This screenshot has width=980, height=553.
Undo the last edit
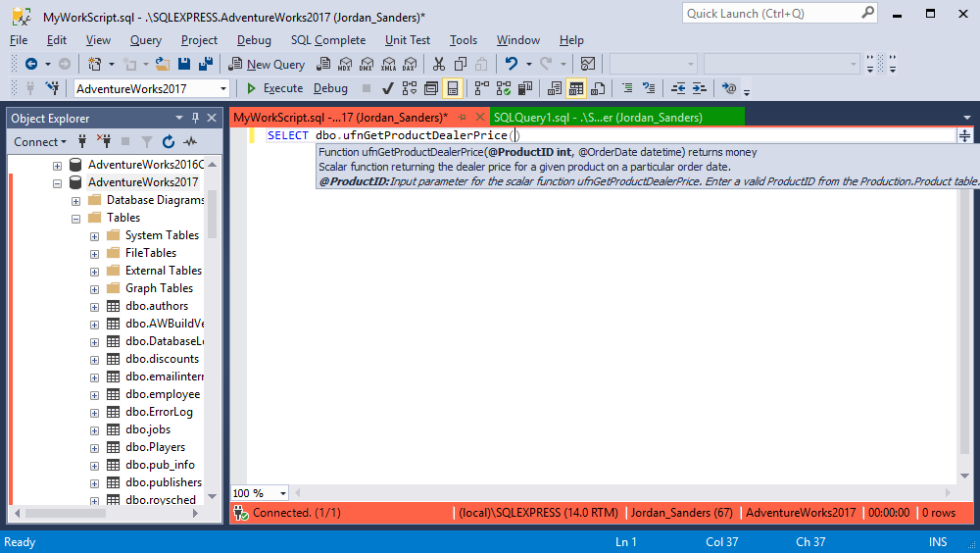[x=512, y=64]
